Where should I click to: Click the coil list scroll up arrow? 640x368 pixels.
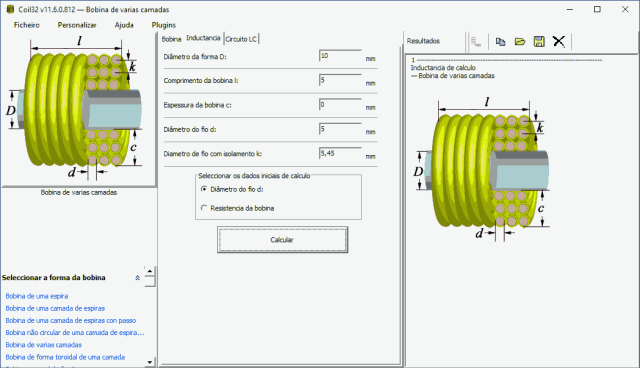pyautogui.click(x=150, y=271)
